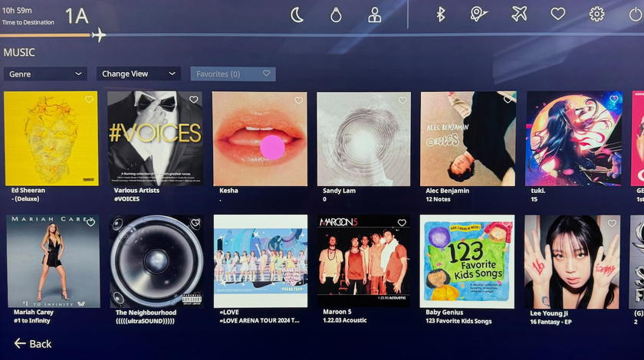Activate night mode moon icon
The height and width of the screenshot is (360, 644).
coord(297,15)
